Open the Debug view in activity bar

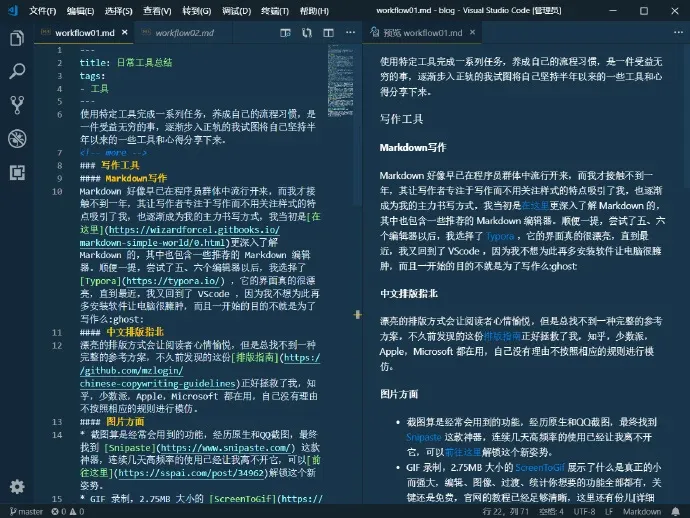point(16,138)
